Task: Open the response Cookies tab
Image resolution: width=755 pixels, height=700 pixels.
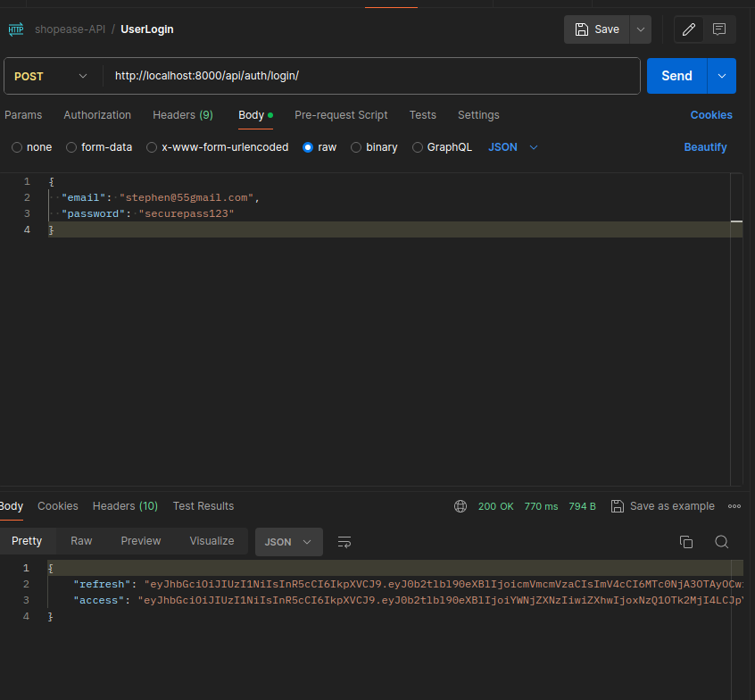Action: [x=58, y=506]
